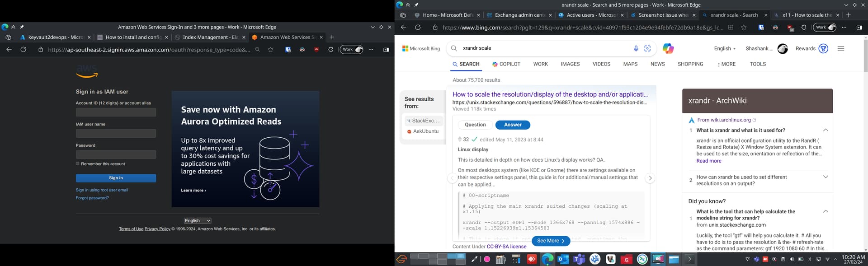
Task: Switch to keyvault2devops tab
Action: click(x=54, y=37)
